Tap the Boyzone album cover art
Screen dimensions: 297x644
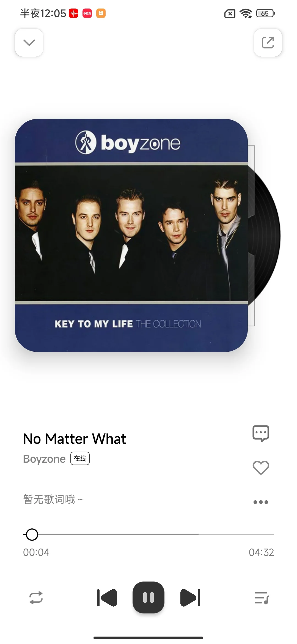[131, 235]
